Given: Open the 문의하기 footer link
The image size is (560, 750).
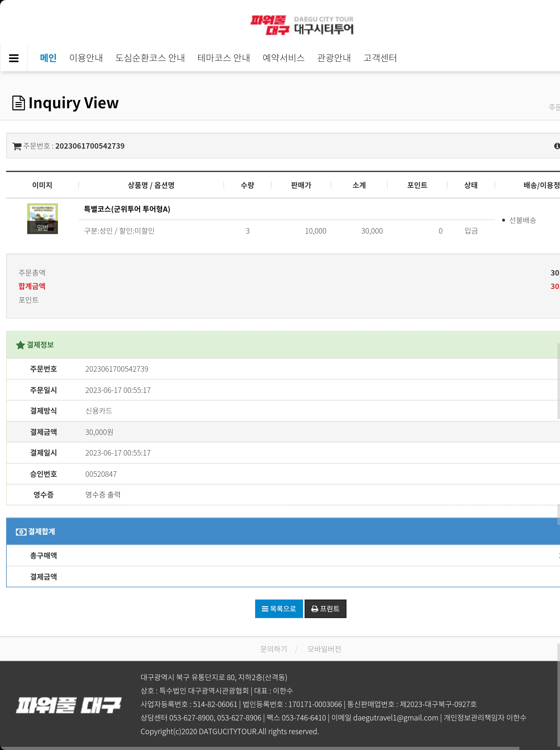Looking at the screenshot, I should point(274,649).
